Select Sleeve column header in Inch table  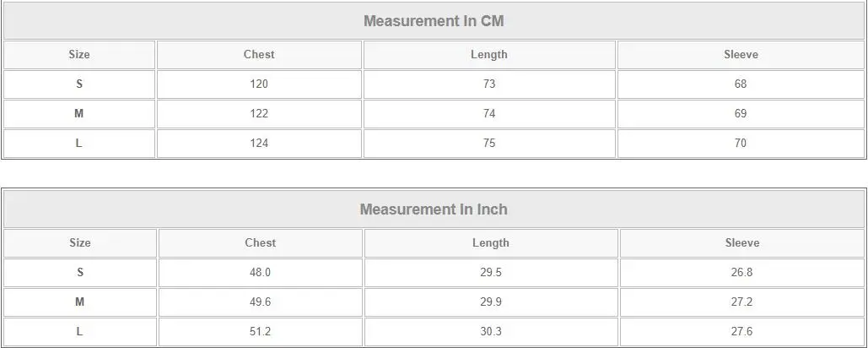coord(742,242)
